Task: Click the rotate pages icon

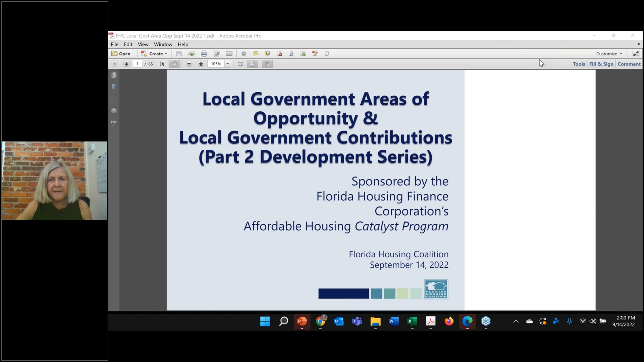Action: (x=291, y=54)
